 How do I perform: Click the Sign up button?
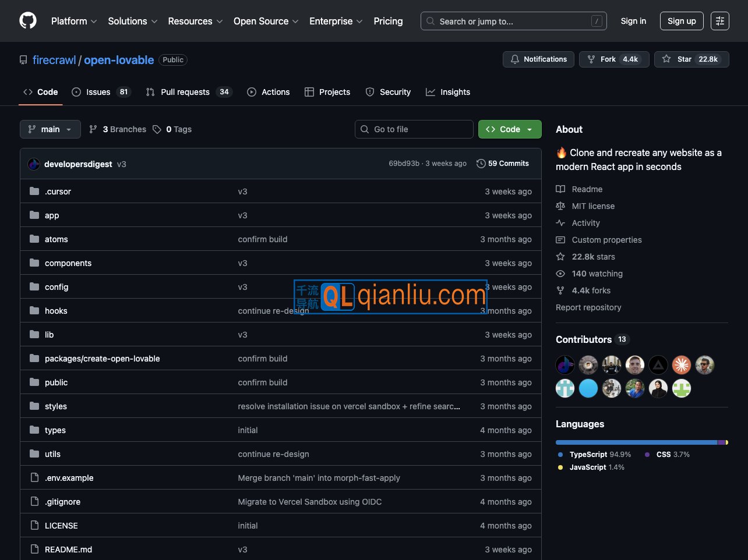click(681, 21)
